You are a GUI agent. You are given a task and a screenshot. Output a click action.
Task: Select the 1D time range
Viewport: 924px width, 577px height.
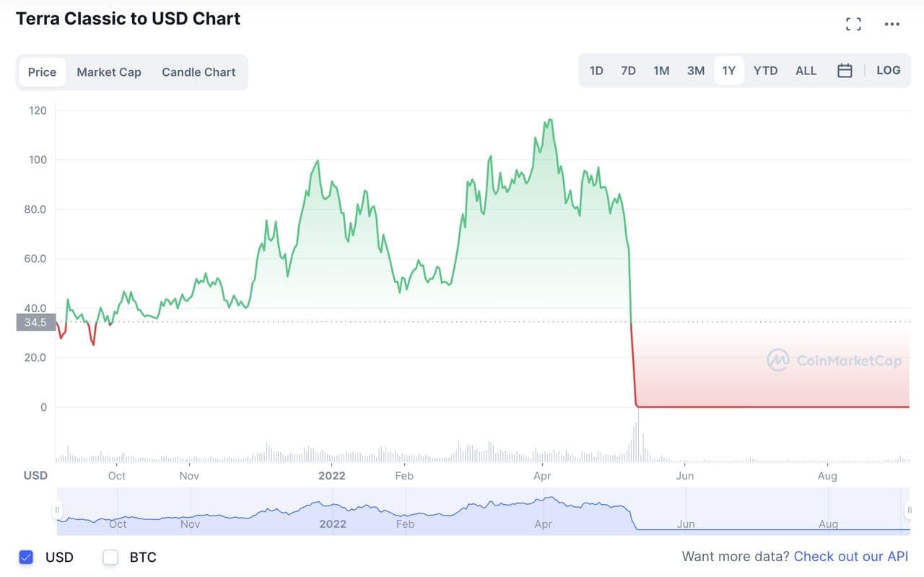click(596, 71)
